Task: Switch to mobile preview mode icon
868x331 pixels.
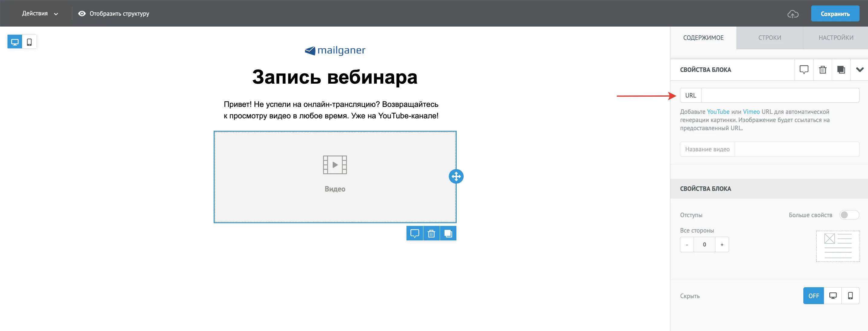Action: coord(29,42)
